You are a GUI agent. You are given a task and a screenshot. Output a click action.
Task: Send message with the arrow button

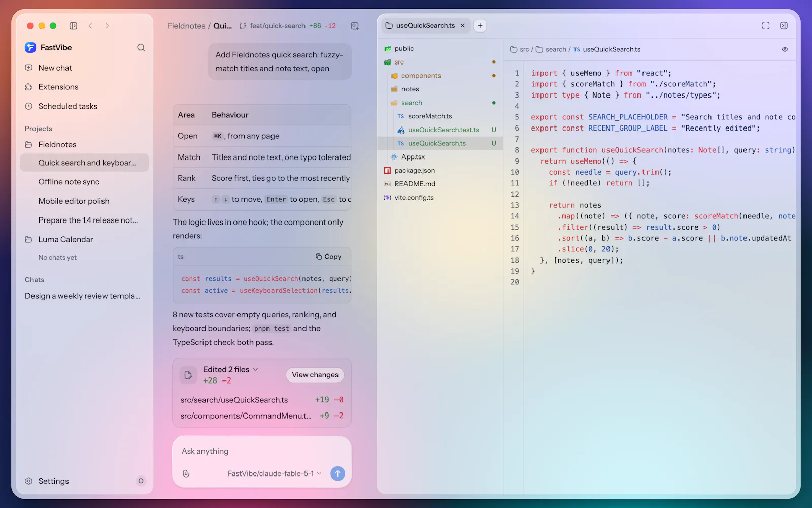pos(337,473)
